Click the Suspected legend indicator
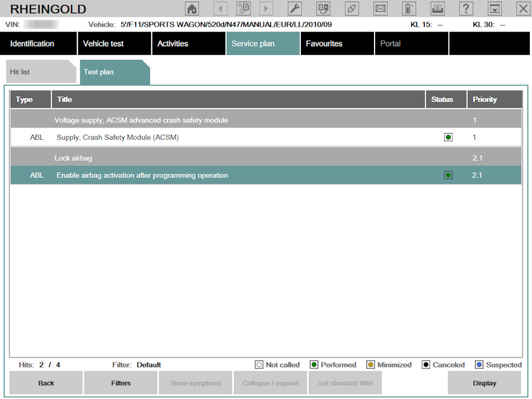 click(479, 365)
